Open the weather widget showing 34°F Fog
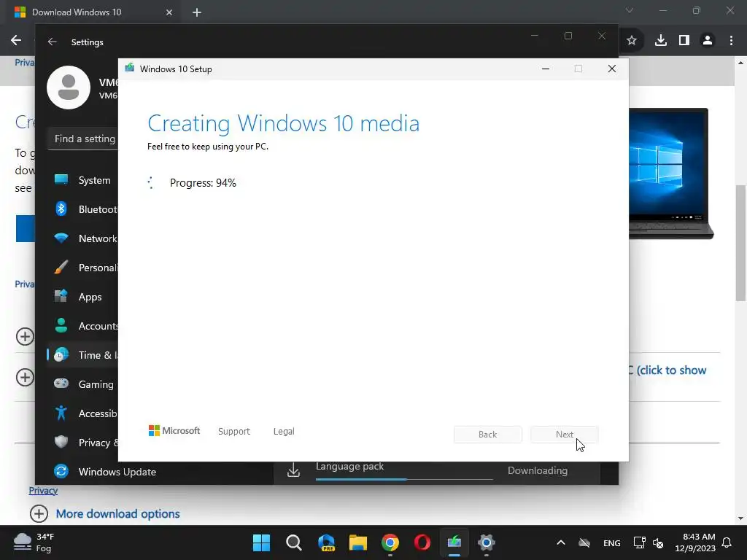Image resolution: width=747 pixels, height=560 pixels. pos(34,542)
